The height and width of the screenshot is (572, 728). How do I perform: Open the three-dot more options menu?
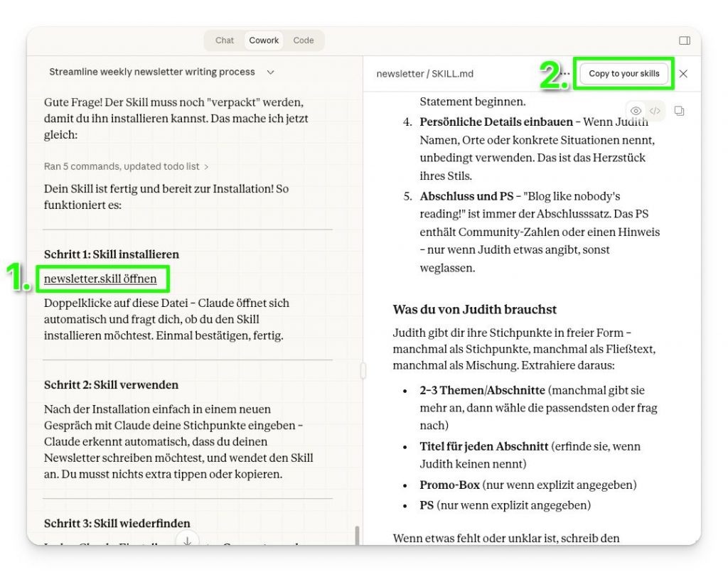pos(565,74)
